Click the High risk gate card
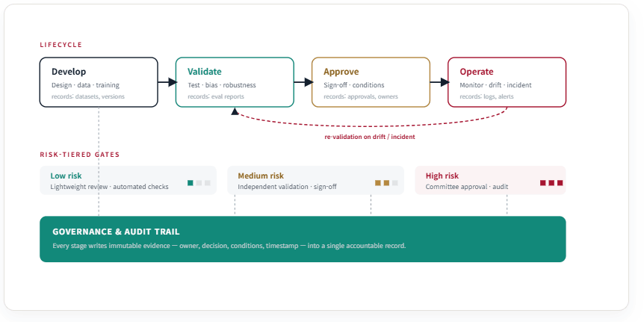The image size is (644, 322). (x=490, y=180)
